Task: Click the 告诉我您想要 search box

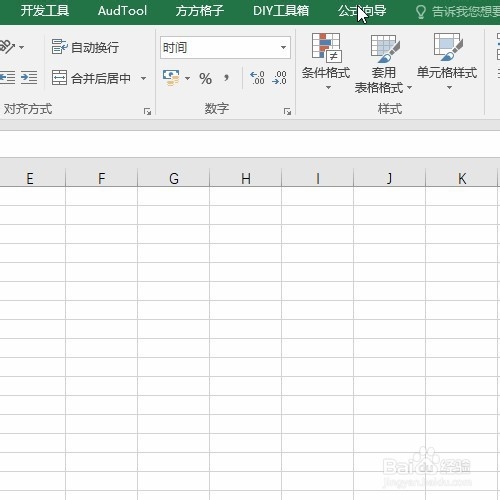Action: tap(466, 12)
